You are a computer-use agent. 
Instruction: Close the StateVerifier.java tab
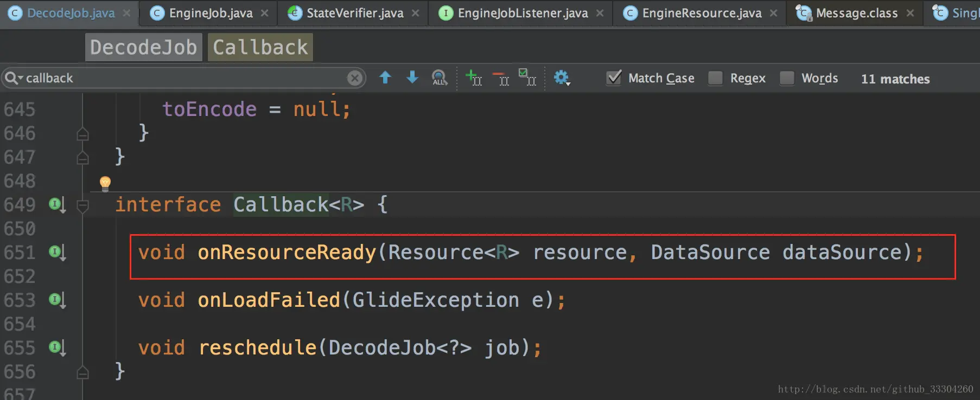coord(415,13)
